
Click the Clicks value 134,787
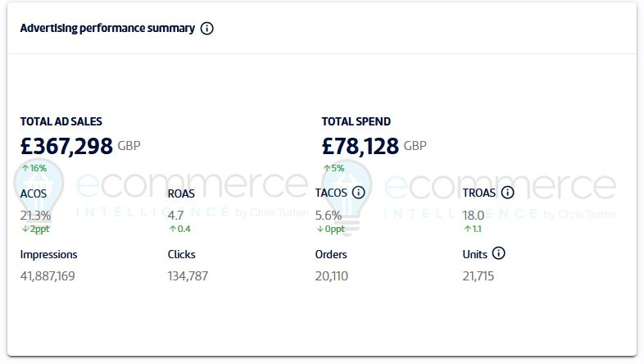point(188,276)
